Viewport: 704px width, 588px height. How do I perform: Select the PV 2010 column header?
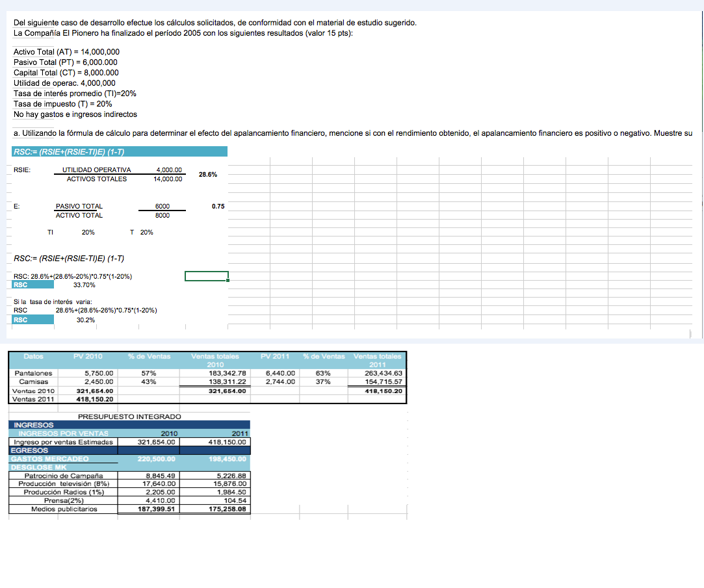(86, 356)
